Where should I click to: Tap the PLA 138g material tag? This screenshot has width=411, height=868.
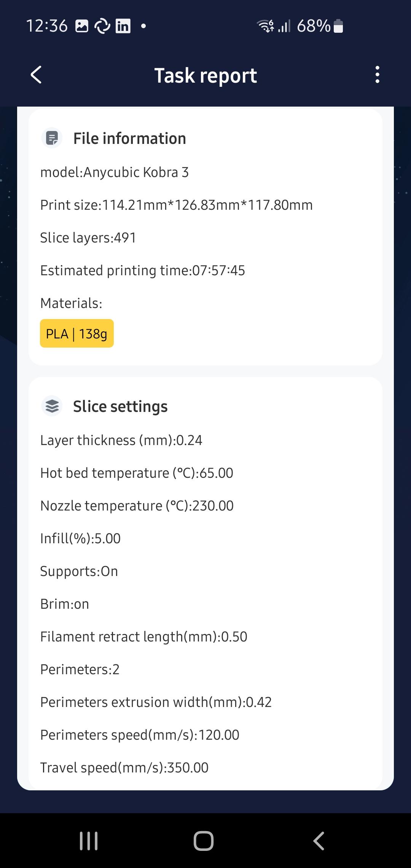coord(76,333)
